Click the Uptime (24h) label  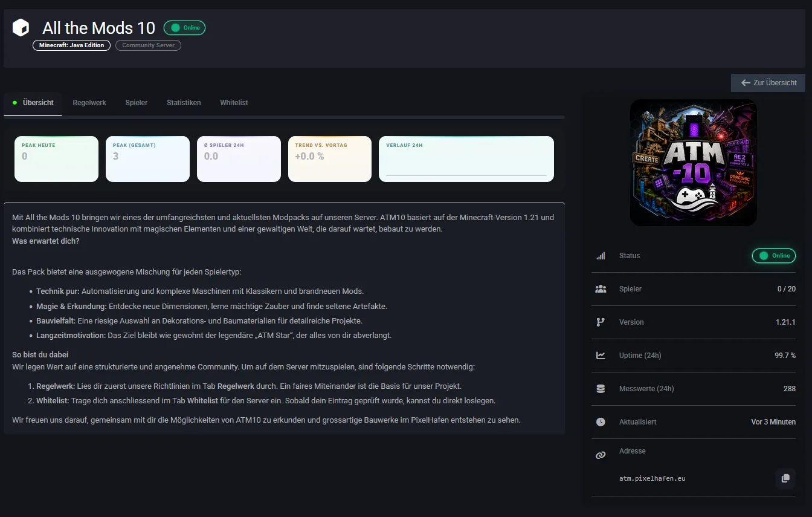point(640,356)
